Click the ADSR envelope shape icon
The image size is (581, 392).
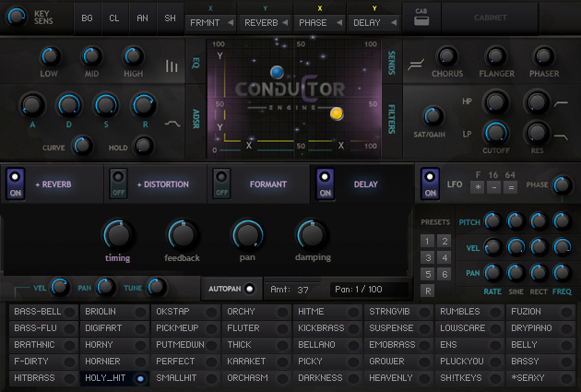(172, 124)
